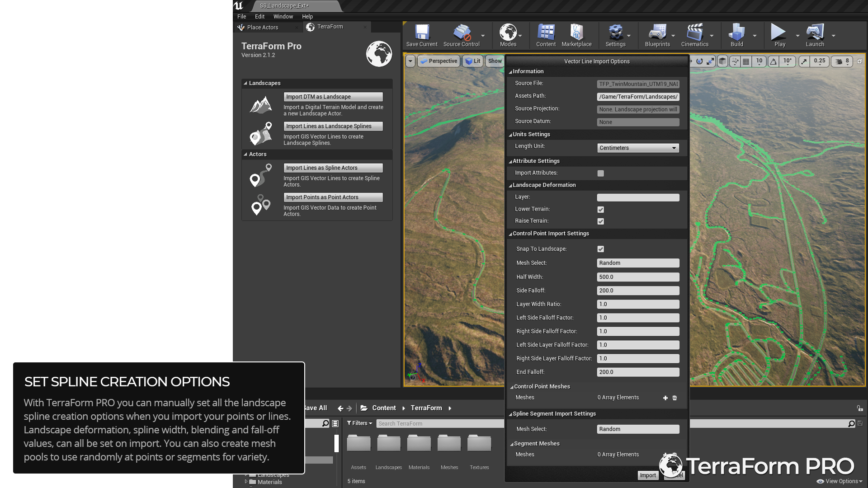Image resolution: width=868 pixels, height=488 pixels.
Task: Open the Blueprints toolbar icon
Action: [657, 35]
